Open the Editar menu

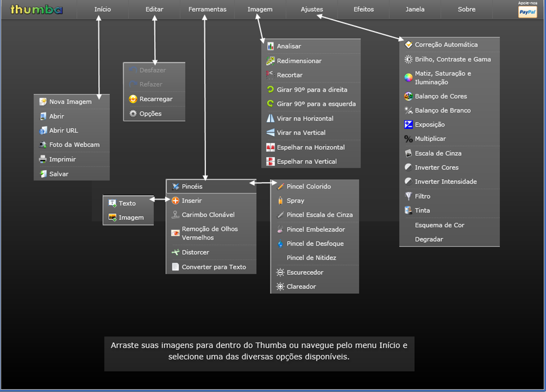point(154,10)
